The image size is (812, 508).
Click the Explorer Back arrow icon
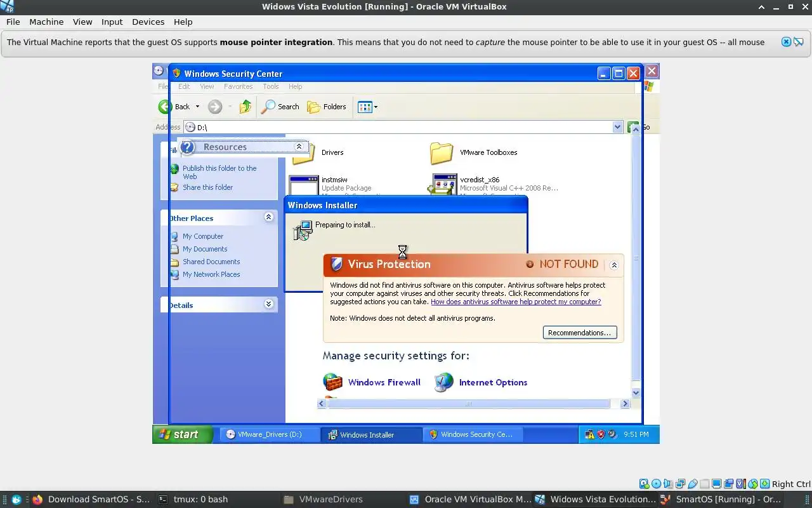tap(165, 107)
